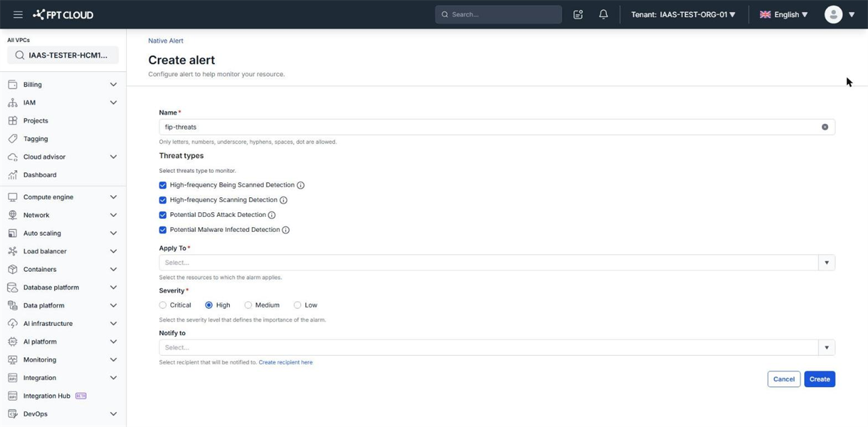Open the Notify to dropdown
Viewport: 868px width, 427px height.
497,348
